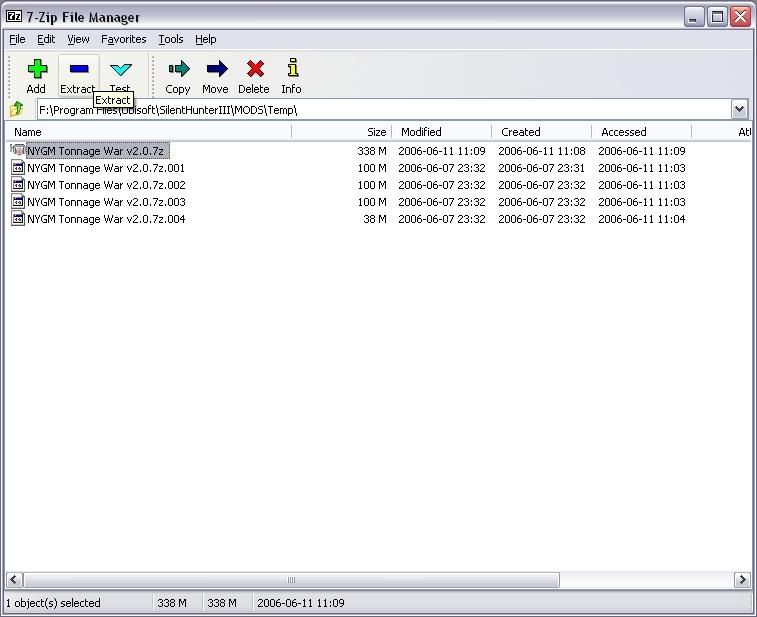Image resolution: width=757 pixels, height=617 pixels.
Task: Click icon of NYGM Tonnage War v2.0.7z
Action: click(18, 150)
